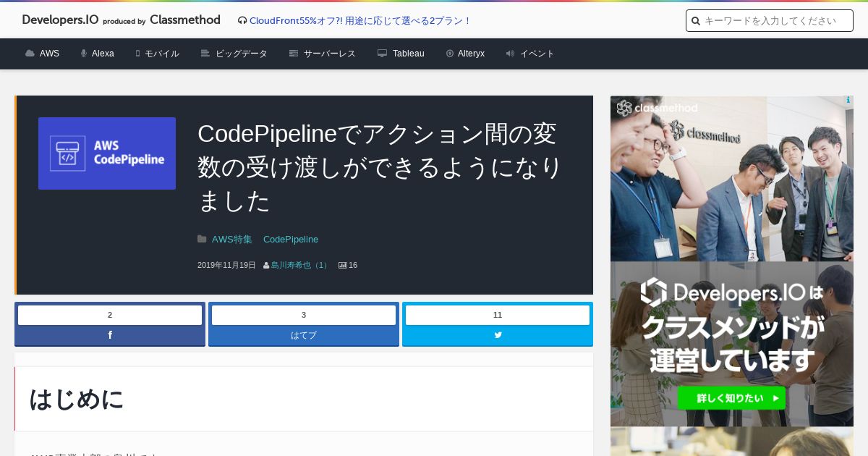The width and height of the screenshot is (868, 456).
Task: Open the モバイル menu item
Action: (x=162, y=54)
